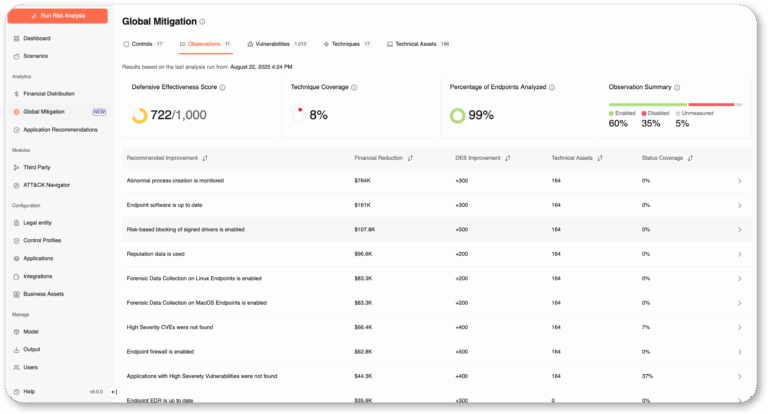Sort by the Financial Reduction column

tap(410, 158)
